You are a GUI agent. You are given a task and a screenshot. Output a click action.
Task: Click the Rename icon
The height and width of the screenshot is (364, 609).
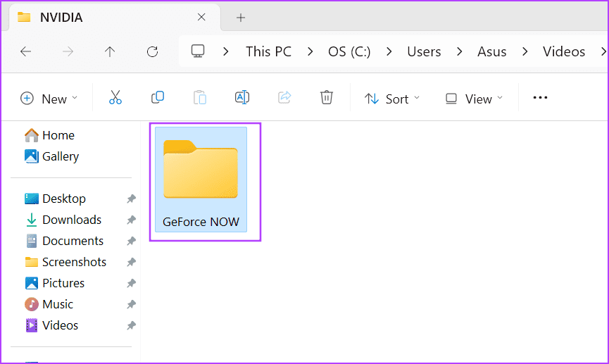pyautogui.click(x=242, y=97)
